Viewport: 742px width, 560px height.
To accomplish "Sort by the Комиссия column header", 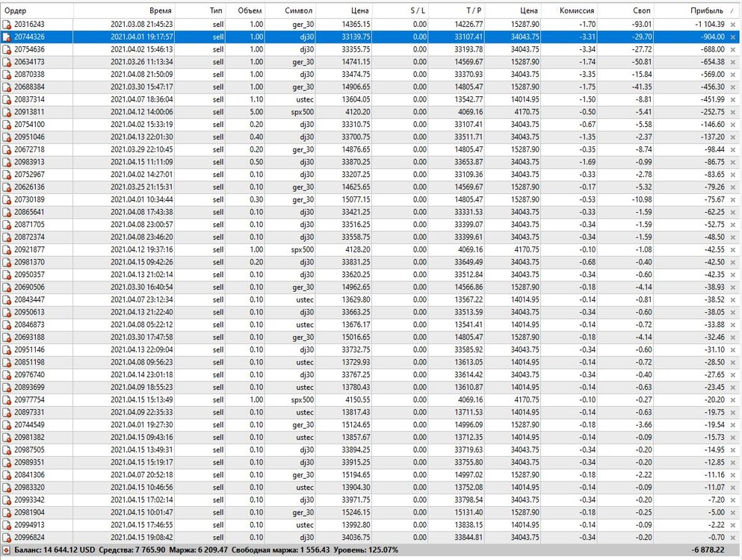I will pos(569,10).
